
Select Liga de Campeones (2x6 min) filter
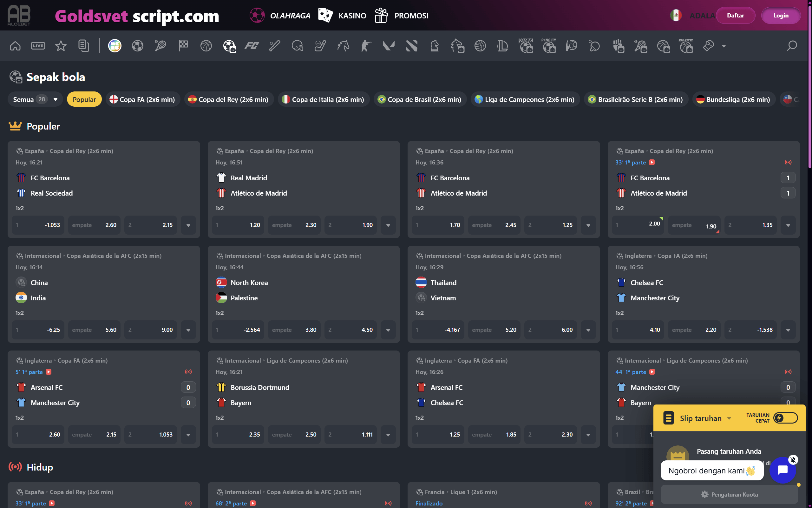(525, 99)
